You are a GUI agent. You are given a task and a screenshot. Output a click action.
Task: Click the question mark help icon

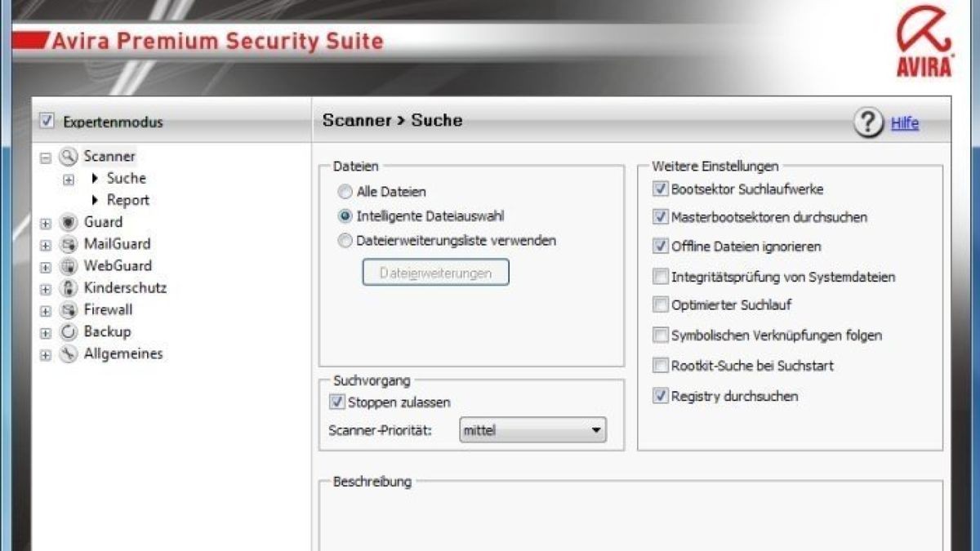pyautogui.click(x=869, y=123)
